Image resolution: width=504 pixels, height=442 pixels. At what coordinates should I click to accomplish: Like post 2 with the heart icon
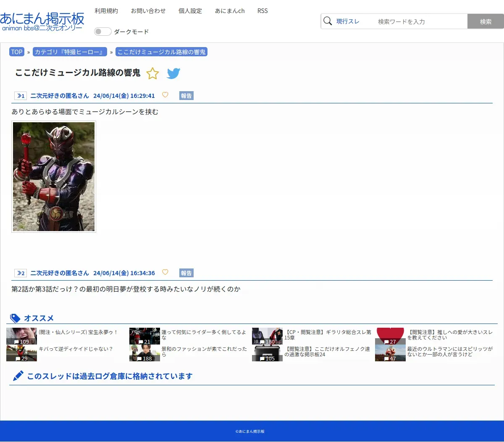165,272
